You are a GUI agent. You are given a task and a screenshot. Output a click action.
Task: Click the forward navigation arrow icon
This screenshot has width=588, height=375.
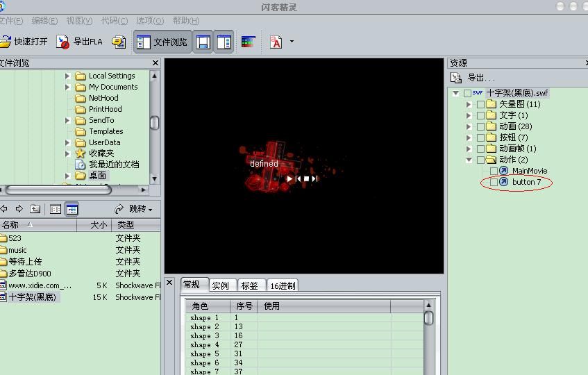click(x=19, y=208)
